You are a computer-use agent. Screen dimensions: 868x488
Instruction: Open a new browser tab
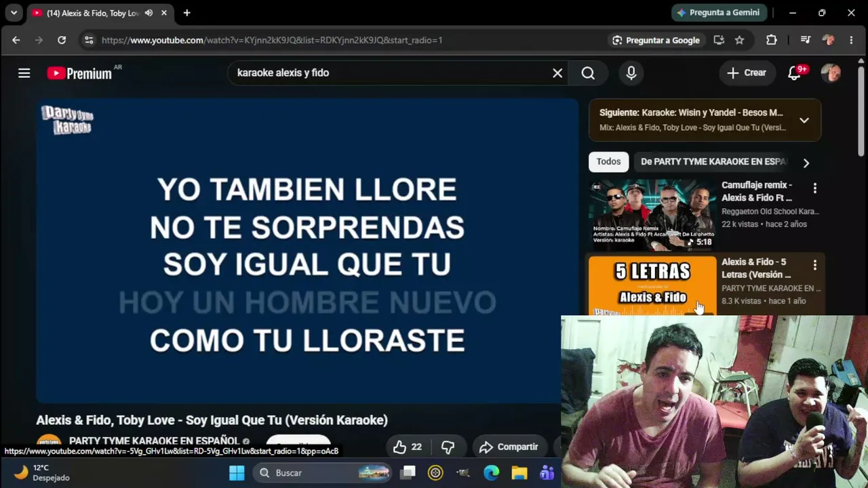186,13
